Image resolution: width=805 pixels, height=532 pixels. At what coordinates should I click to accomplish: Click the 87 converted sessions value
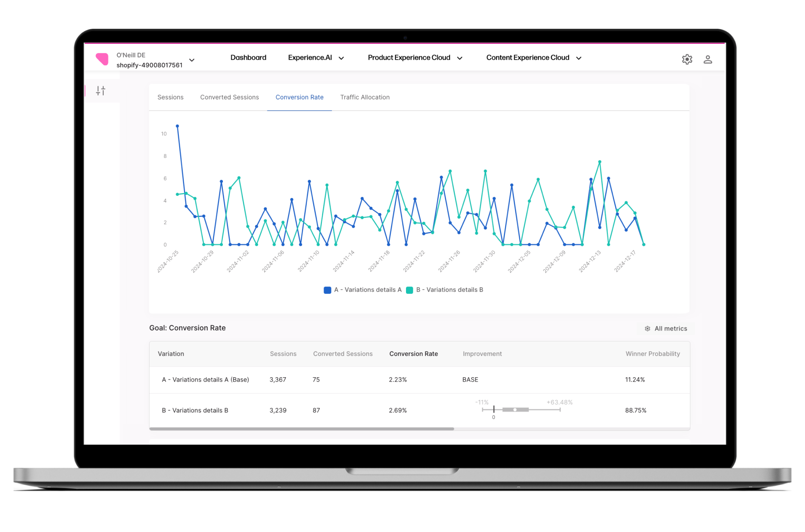coord(316,410)
